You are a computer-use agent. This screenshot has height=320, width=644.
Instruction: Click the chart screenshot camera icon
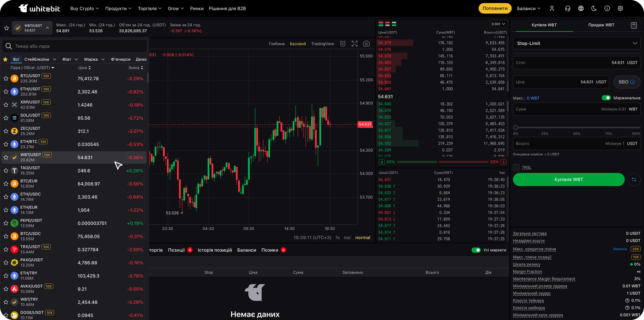point(366,44)
